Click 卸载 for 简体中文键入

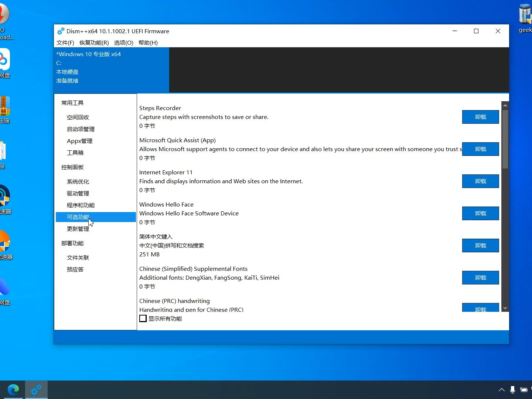click(480, 246)
